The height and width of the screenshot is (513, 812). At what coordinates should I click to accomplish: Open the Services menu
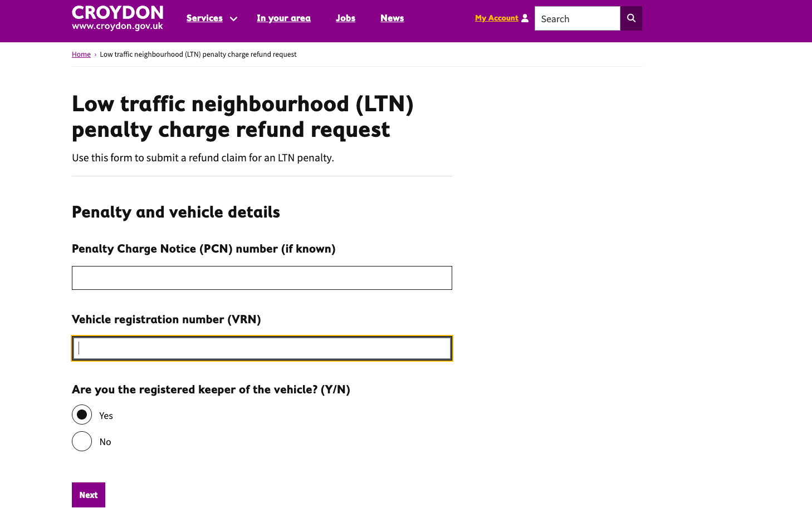(204, 18)
